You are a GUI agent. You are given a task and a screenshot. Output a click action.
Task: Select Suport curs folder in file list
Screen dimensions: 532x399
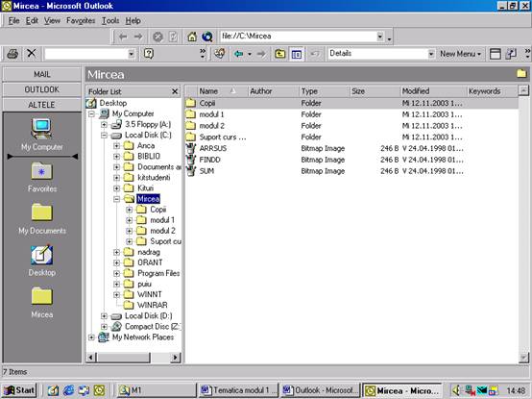click(351, 137)
